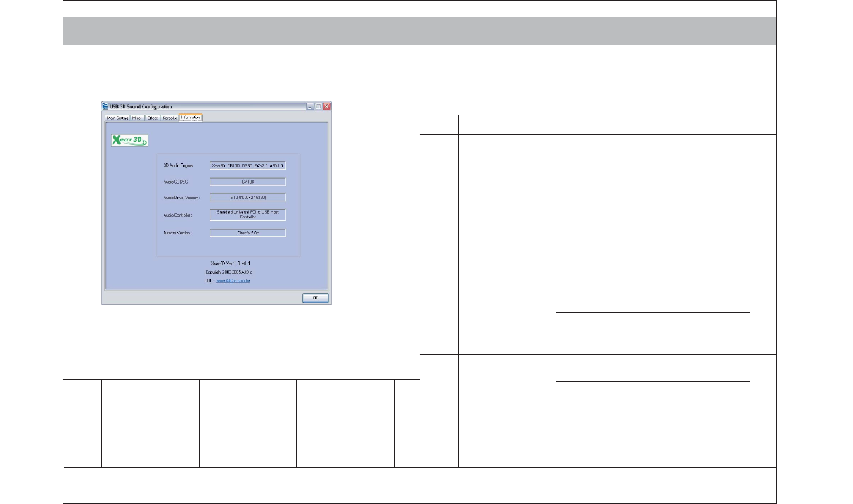The width and height of the screenshot is (853, 504).
Task: Open the Mixer tab
Action: pyautogui.click(x=138, y=118)
